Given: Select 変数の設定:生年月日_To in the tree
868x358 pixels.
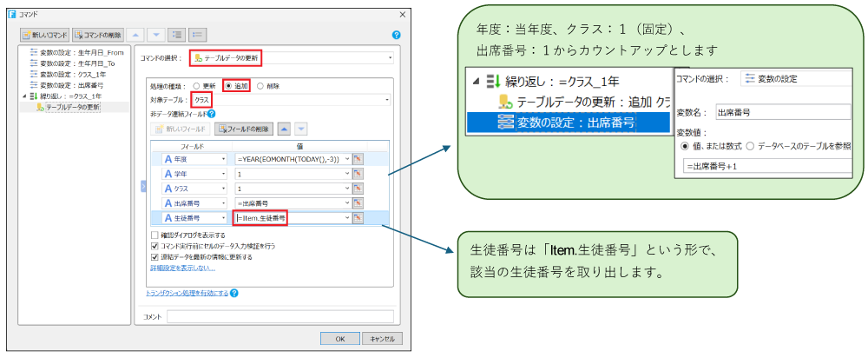Looking at the screenshot, I should pyautogui.click(x=73, y=63).
